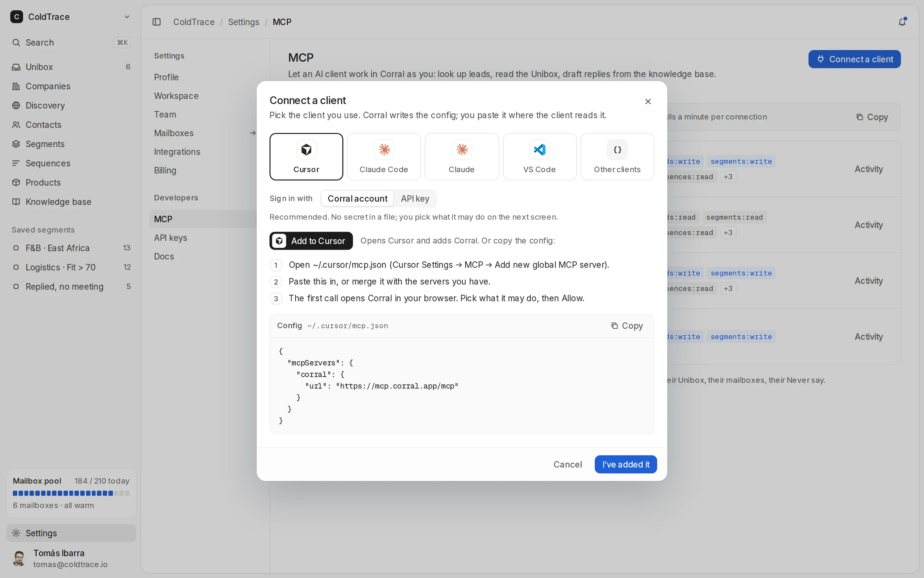Open Contacts in the sidebar
Screen dimensions: 924x578
coord(71,124)
